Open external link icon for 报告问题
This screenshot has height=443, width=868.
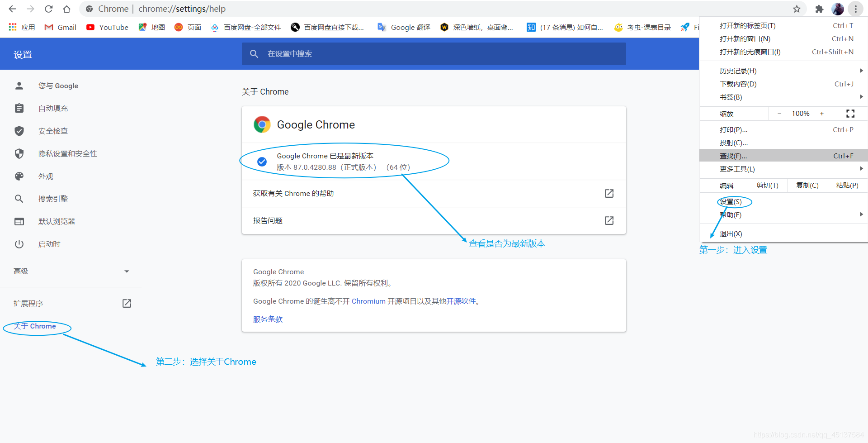tap(609, 221)
